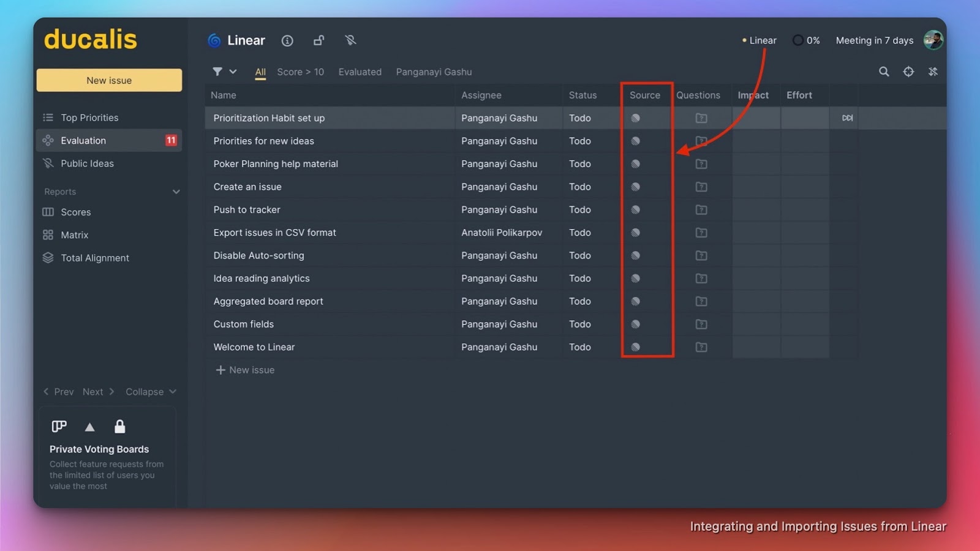The image size is (980, 551).
Task: Open Evaluation section in sidebar
Action: [x=109, y=140]
